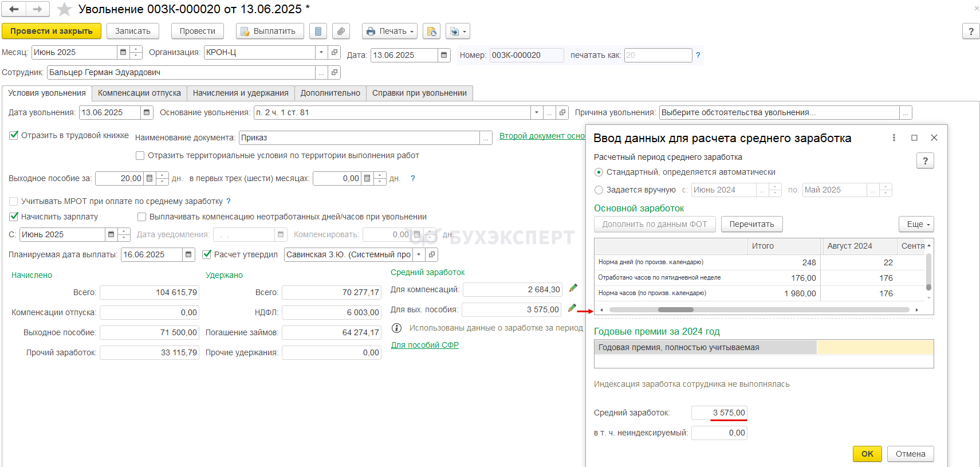Go forward with the right arrow button
980x467 pixels.
[37, 9]
